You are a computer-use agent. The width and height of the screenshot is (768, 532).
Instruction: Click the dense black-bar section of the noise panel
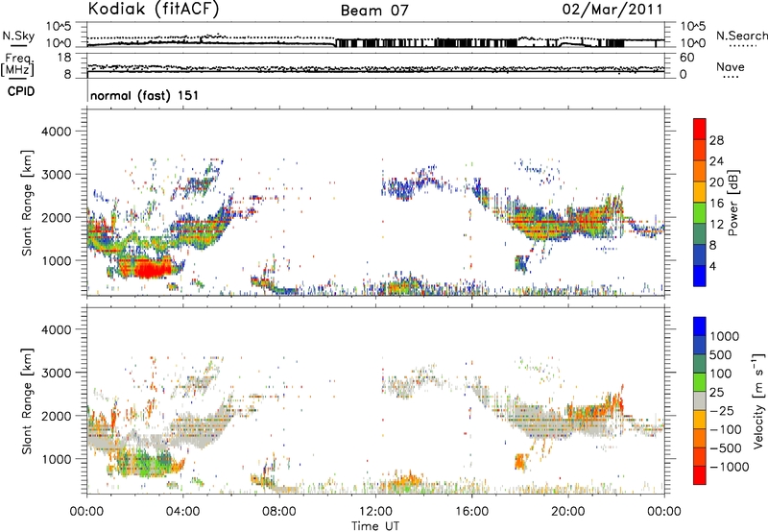(426, 43)
